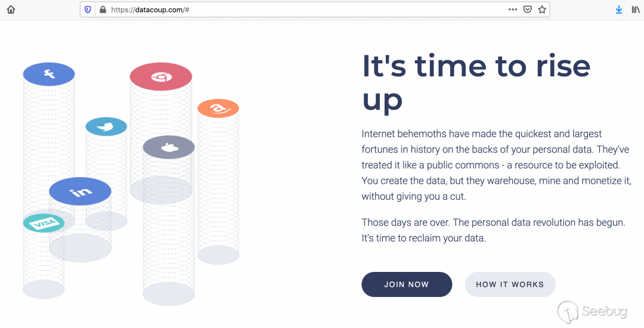Open the tracking protection shield icon
Image resolution: width=644 pixels, height=328 pixels.
88,10
